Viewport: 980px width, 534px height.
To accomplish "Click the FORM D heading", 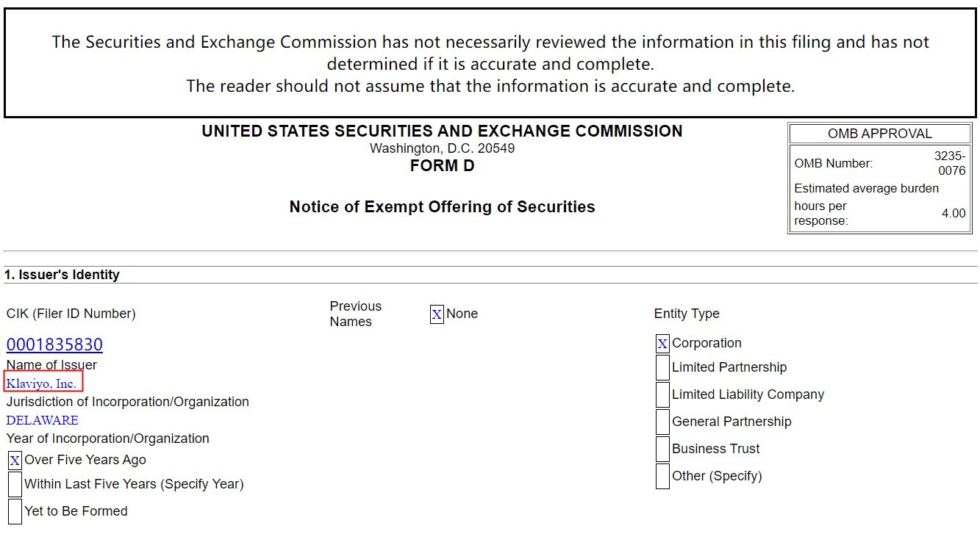I will point(442,166).
